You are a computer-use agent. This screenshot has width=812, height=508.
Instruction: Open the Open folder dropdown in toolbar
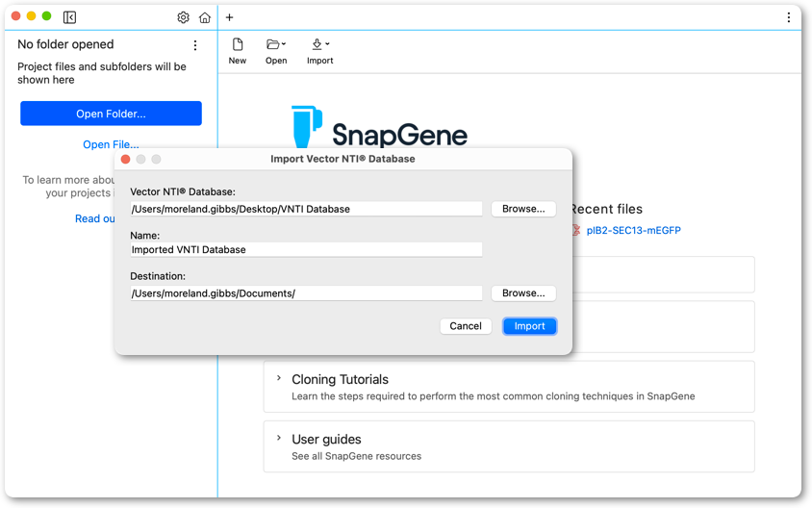click(276, 51)
